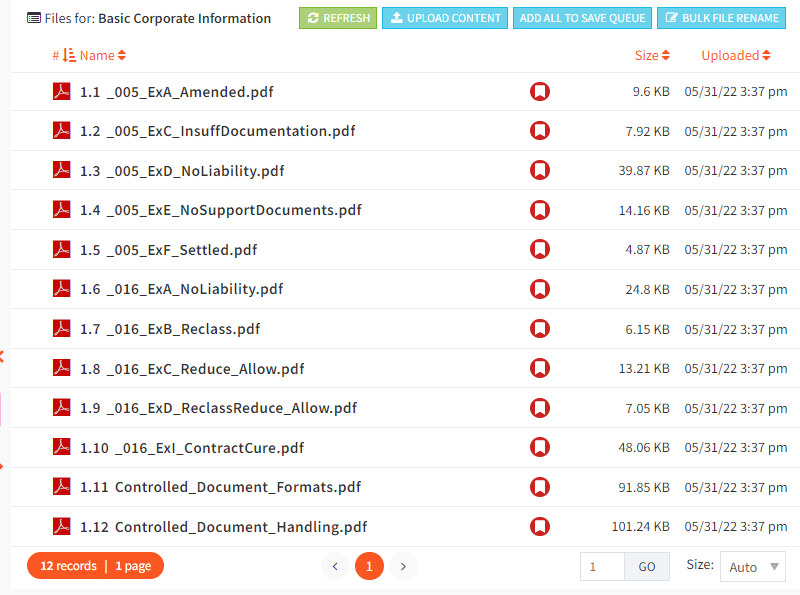The image size is (800, 595).
Task: Open Bulk File Rename
Action: click(x=721, y=18)
